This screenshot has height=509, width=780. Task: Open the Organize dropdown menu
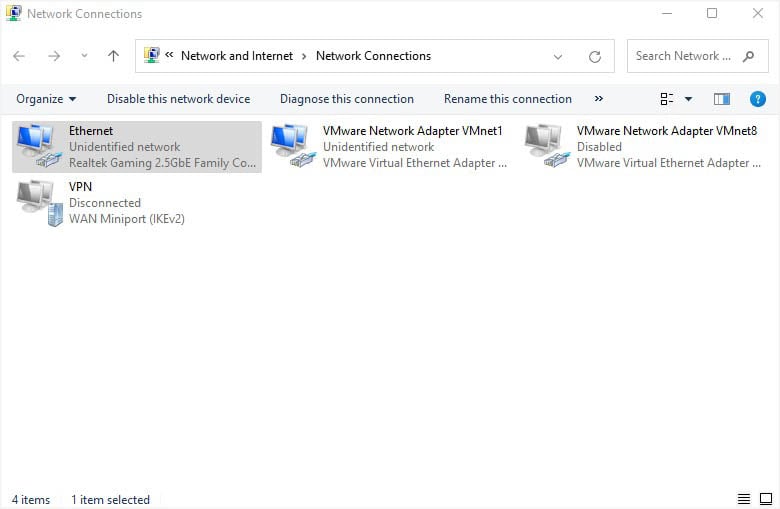tap(46, 99)
